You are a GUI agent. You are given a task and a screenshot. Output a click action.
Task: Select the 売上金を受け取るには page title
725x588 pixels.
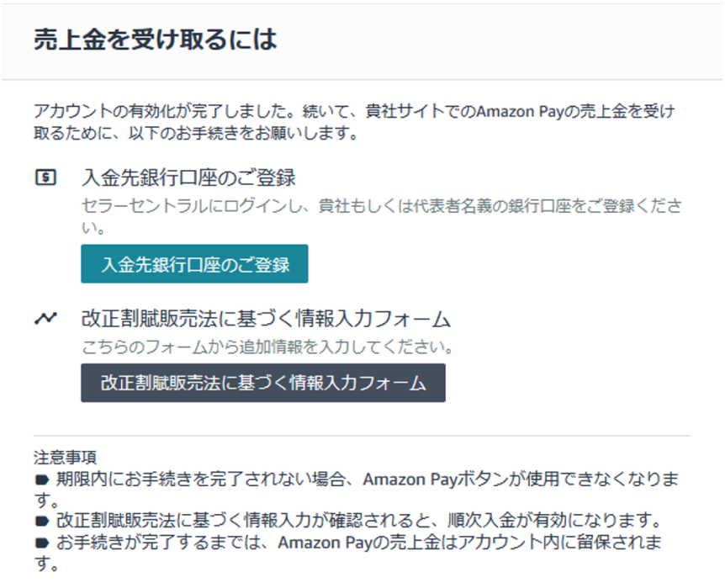pyautogui.click(x=156, y=40)
